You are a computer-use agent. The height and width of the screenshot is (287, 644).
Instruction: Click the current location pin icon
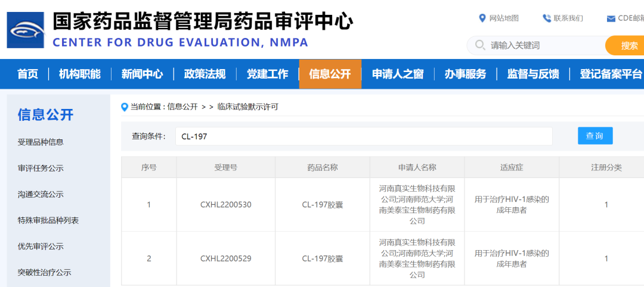pyautogui.click(x=125, y=107)
